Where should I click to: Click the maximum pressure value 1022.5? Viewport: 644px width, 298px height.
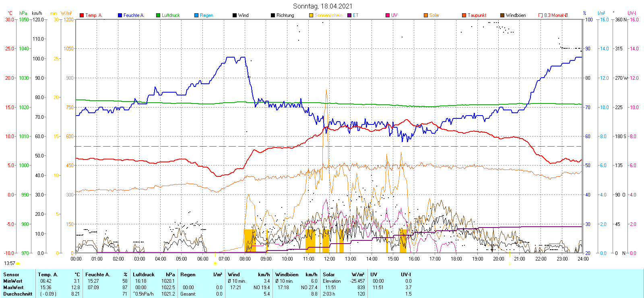coord(168,288)
